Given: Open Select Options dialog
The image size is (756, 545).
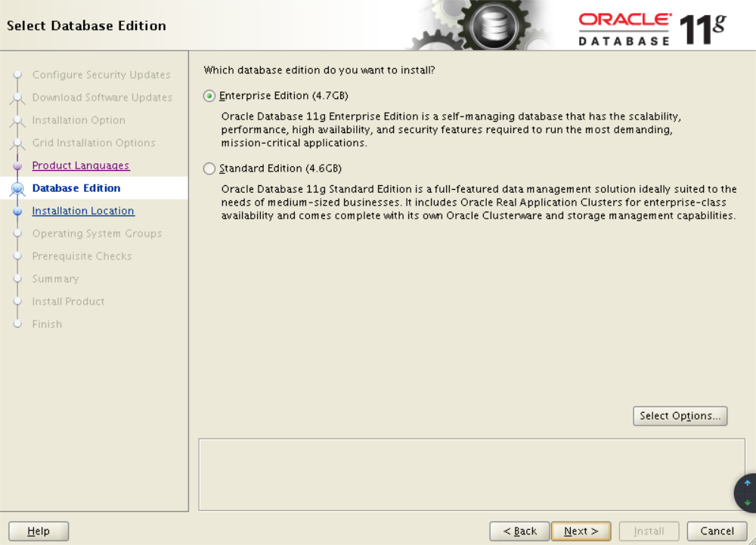Looking at the screenshot, I should pos(680,416).
